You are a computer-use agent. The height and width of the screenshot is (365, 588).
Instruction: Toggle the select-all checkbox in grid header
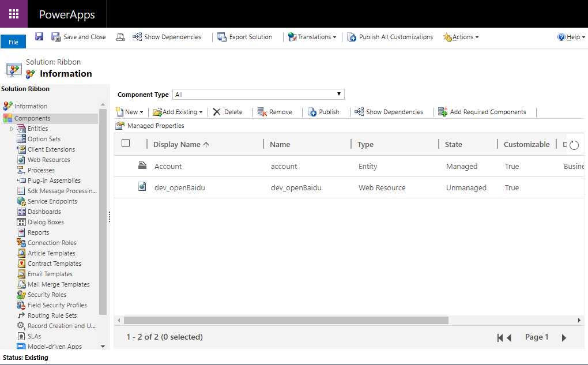(x=126, y=144)
